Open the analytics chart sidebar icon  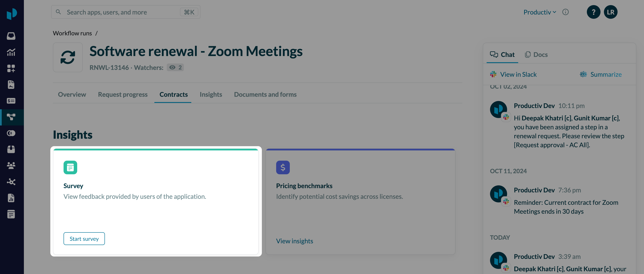click(11, 52)
